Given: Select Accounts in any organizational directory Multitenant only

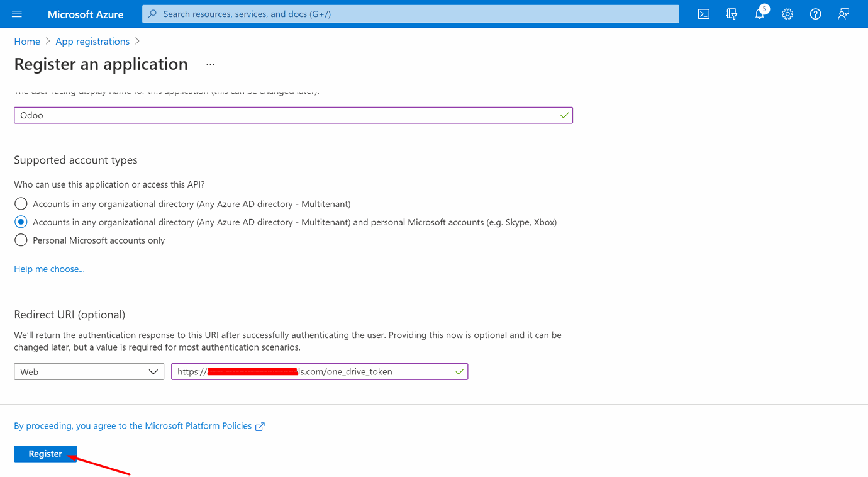Looking at the screenshot, I should (21, 204).
